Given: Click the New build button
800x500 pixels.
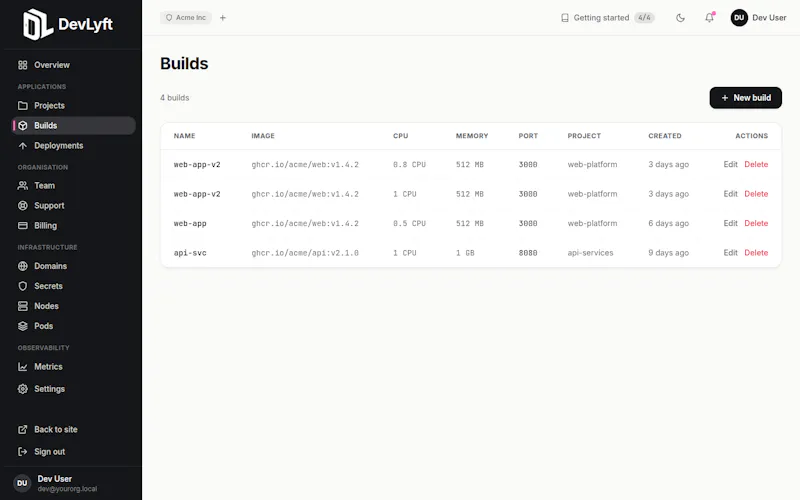Looking at the screenshot, I should click(745, 97).
